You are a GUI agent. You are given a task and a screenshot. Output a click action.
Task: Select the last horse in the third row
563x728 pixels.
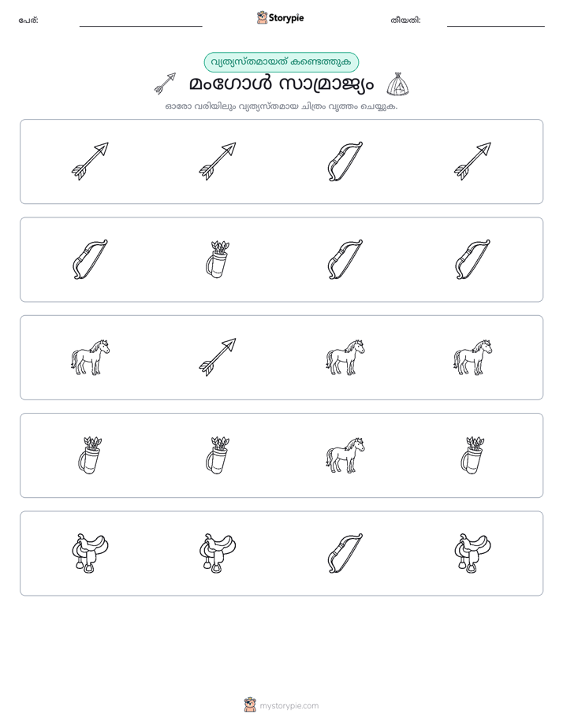pos(472,357)
